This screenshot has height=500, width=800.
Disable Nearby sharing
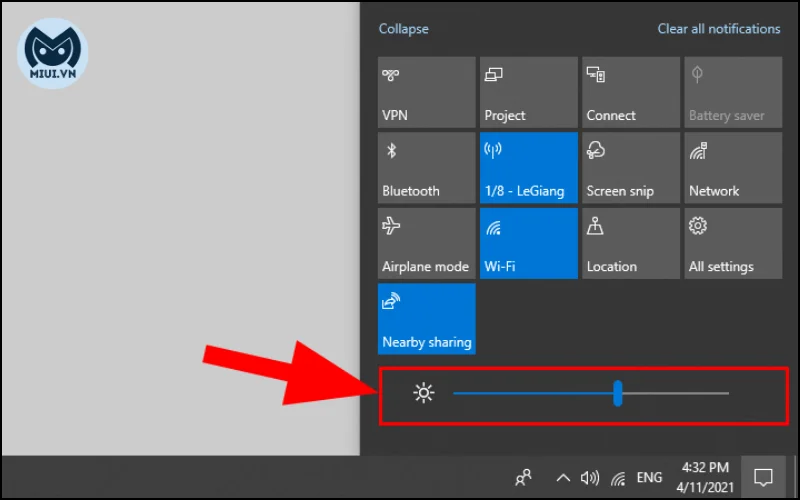(427, 319)
